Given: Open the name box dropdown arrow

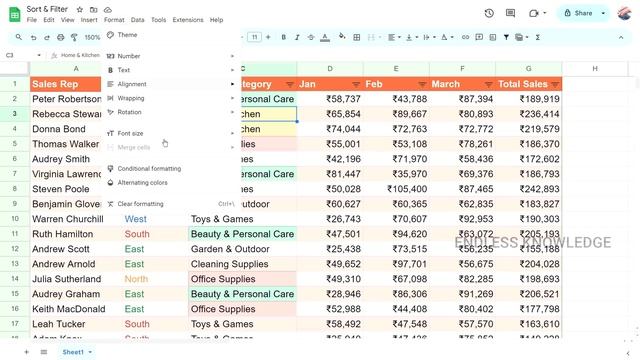Looking at the screenshot, I should pyautogui.click(x=39, y=55).
